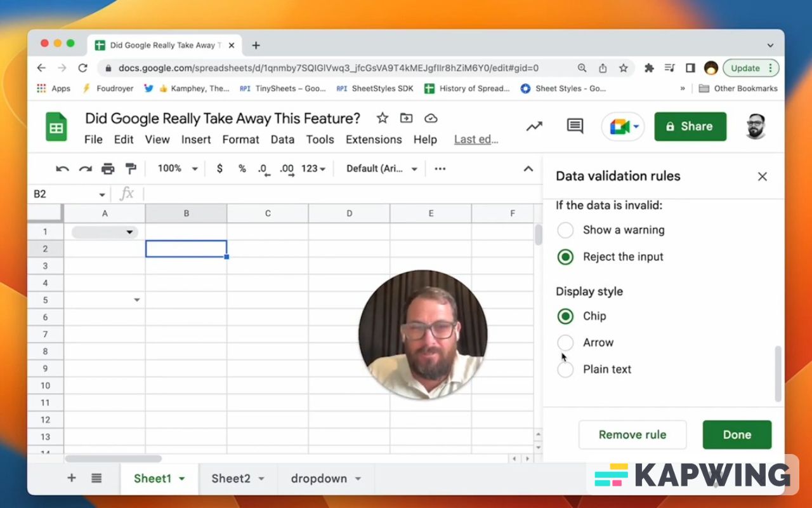Viewport: 812px width, 508px height.
Task: Open the toolbar more options ellipsis
Action: [x=440, y=169]
